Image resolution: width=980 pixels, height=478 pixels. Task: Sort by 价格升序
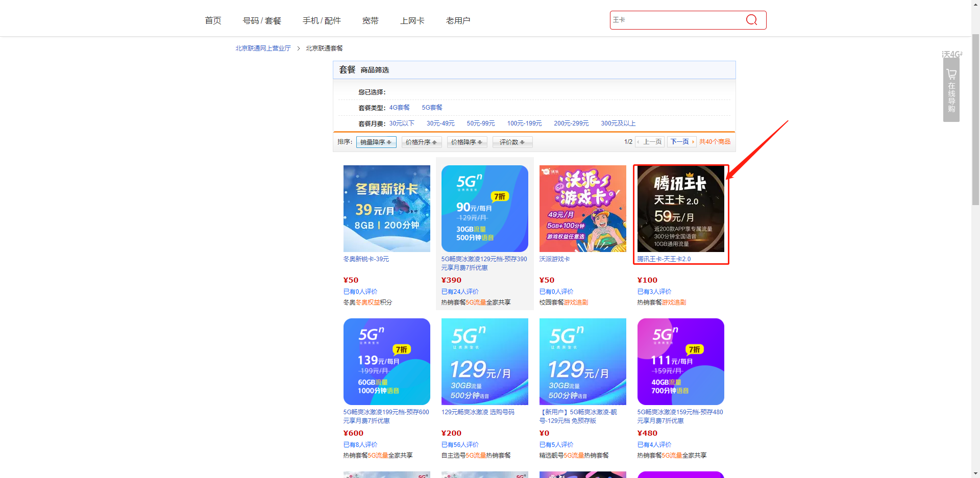point(422,142)
